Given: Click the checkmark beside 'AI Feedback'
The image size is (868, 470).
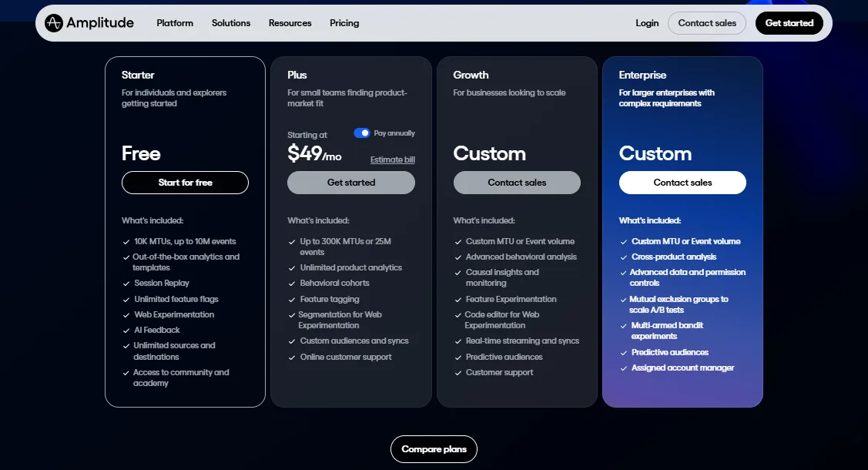Looking at the screenshot, I should coord(126,331).
